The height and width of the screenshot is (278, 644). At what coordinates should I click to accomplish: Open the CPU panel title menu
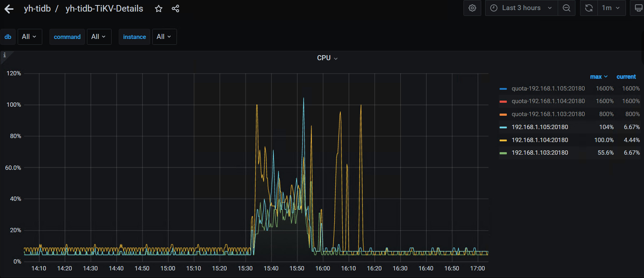click(327, 58)
